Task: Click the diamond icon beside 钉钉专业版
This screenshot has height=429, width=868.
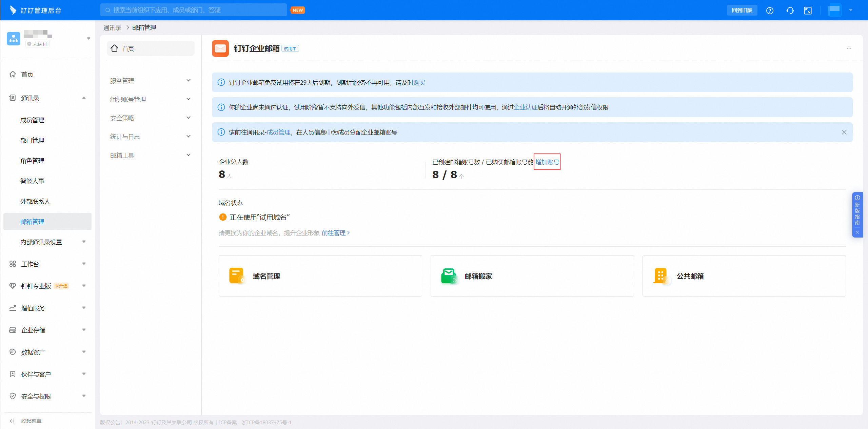Action: coord(13,286)
